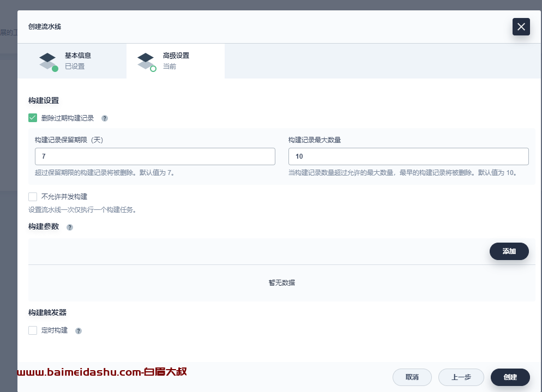The width and height of the screenshot is (542, 392).
Task: Switch to the 基本信息 step tab
Action: (x=72, y=61)
